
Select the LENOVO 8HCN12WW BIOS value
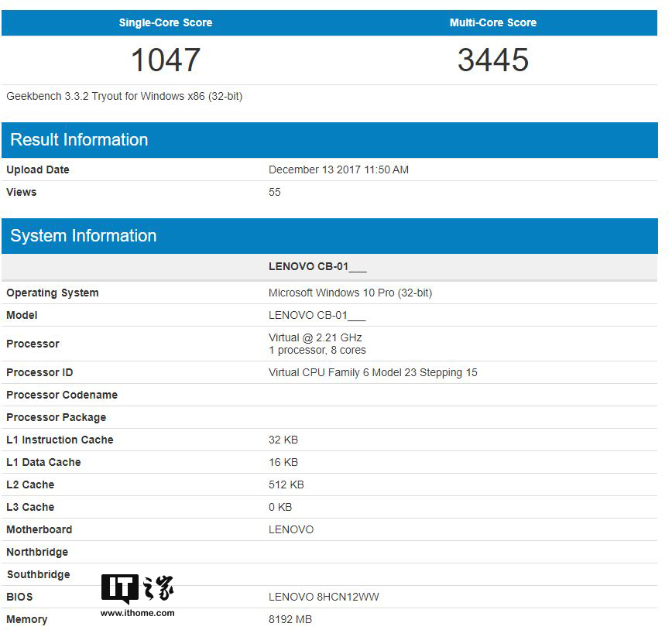coord(324,597)
